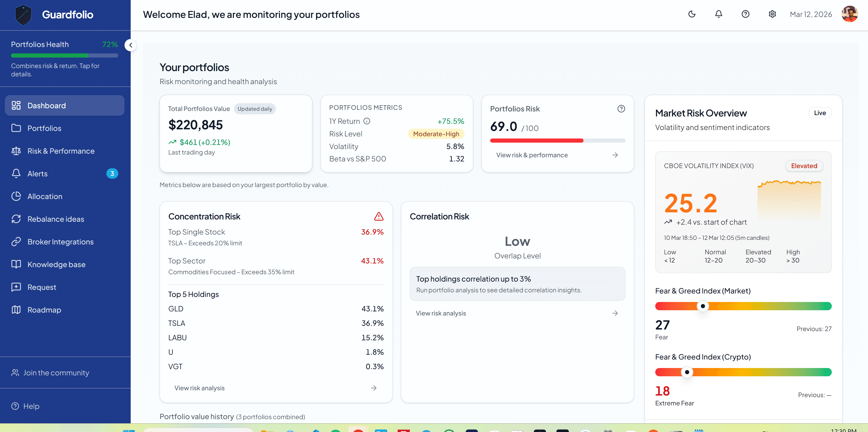
Task: Click the arrow next to View risk & performance
Action: [615, 155]
